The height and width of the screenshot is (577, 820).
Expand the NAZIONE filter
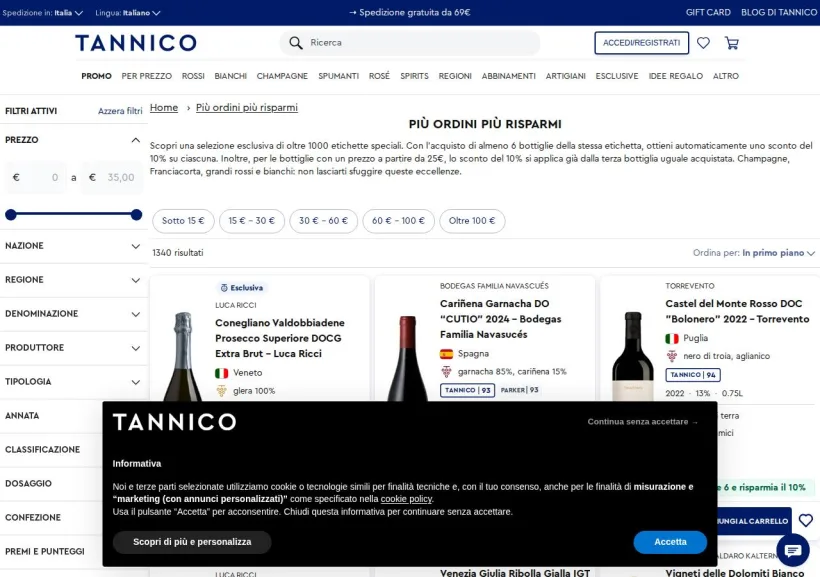click(73, 246)
